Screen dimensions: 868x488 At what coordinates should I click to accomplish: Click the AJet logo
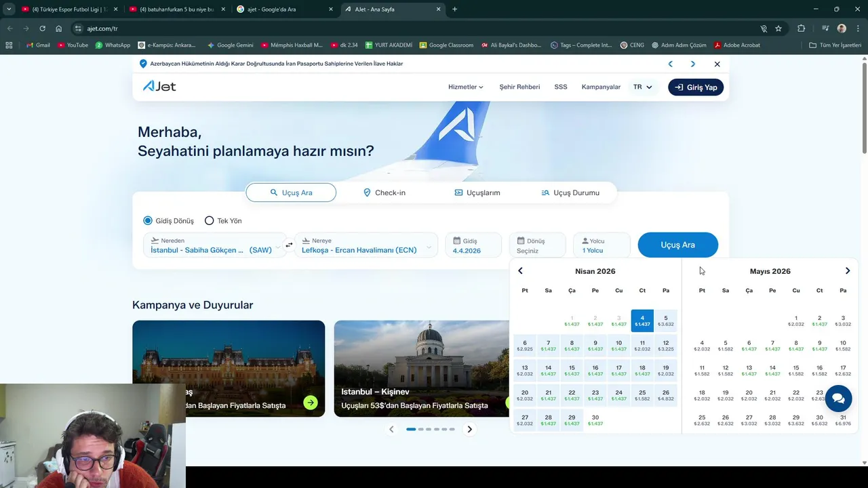(159, 86)
